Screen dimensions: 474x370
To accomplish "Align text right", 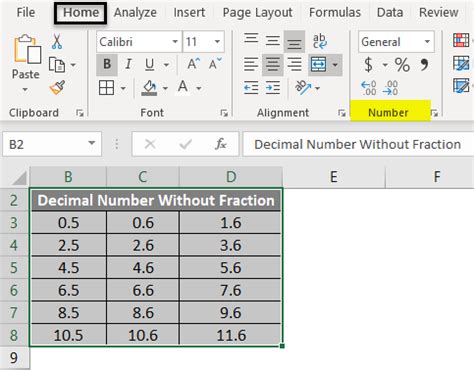I will pyautogui.click(x=294, y=64).
